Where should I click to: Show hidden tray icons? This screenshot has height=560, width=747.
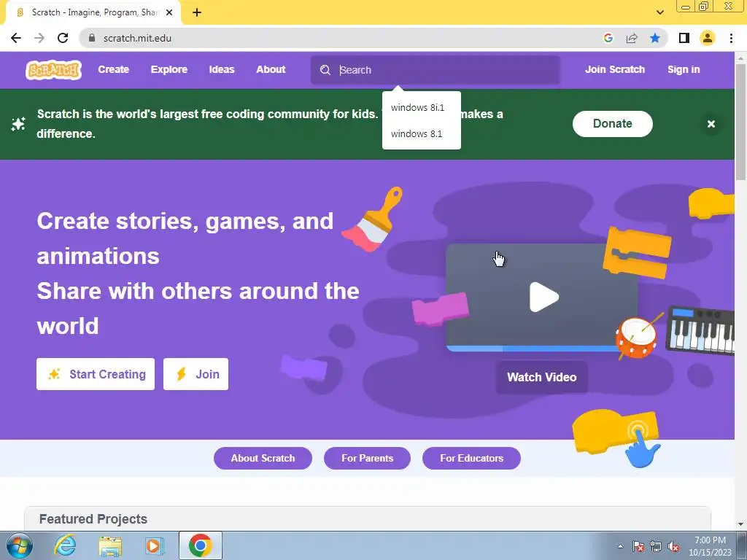tap(620, 547)
